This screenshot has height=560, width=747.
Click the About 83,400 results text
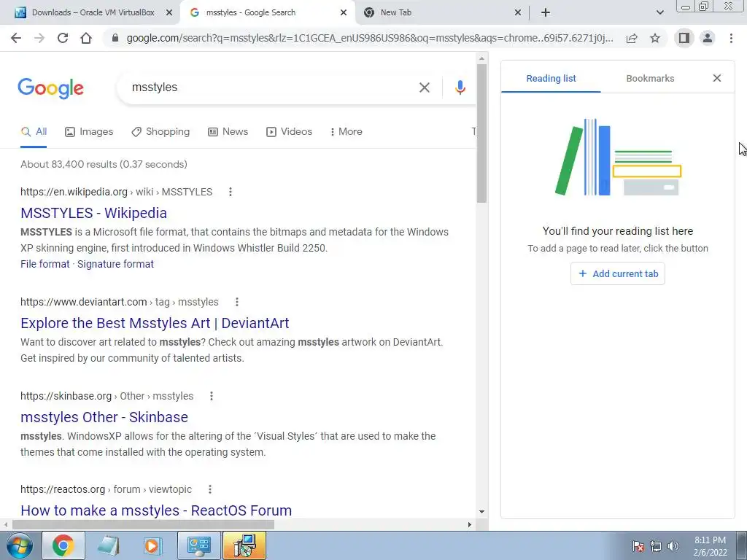[104, 164]
